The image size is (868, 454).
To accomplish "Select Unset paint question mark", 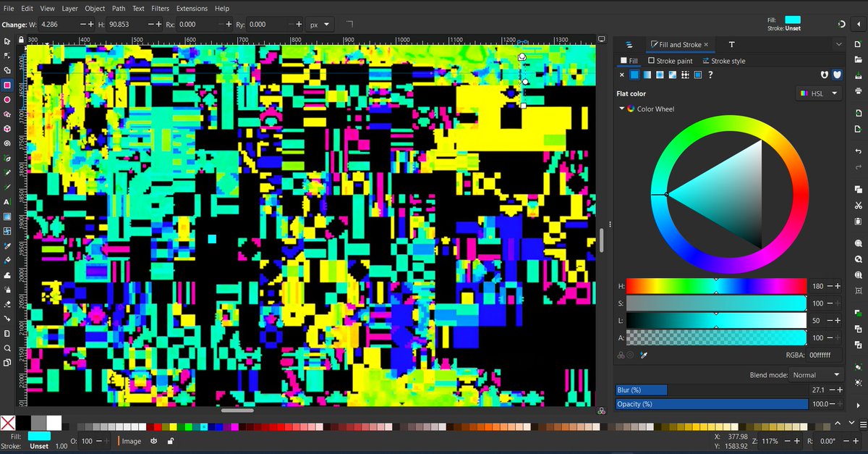I will coord(710,75).
